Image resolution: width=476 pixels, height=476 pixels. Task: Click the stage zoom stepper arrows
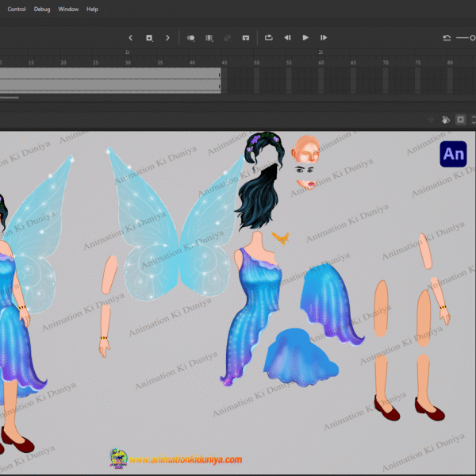coord(473,120)
